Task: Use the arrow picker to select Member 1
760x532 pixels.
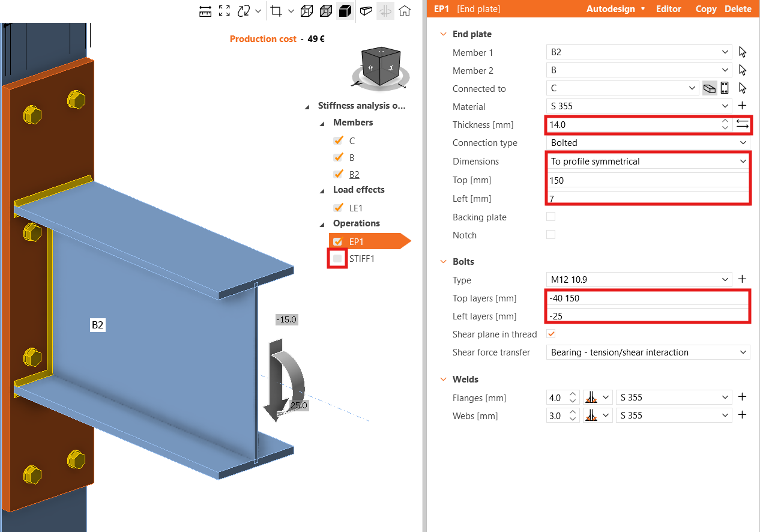Action: pos(743,52)
